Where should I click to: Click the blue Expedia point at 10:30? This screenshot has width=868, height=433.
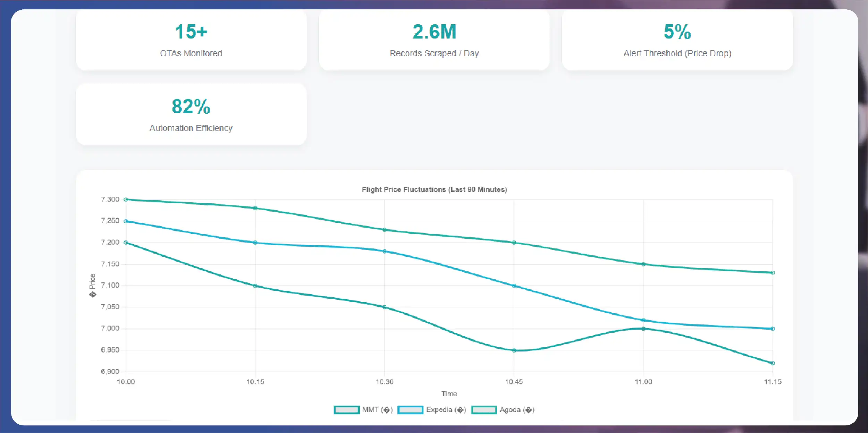pos(385,251)
